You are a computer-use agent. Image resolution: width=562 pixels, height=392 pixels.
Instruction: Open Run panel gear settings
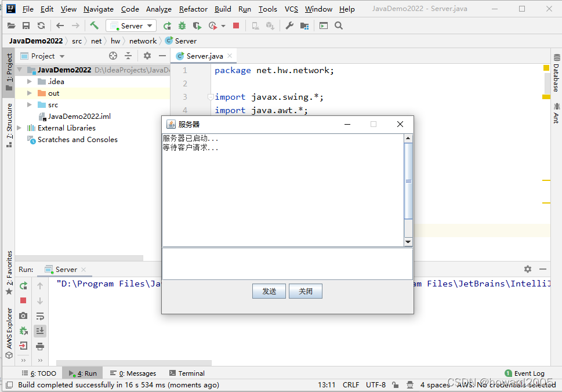[528, 268]
